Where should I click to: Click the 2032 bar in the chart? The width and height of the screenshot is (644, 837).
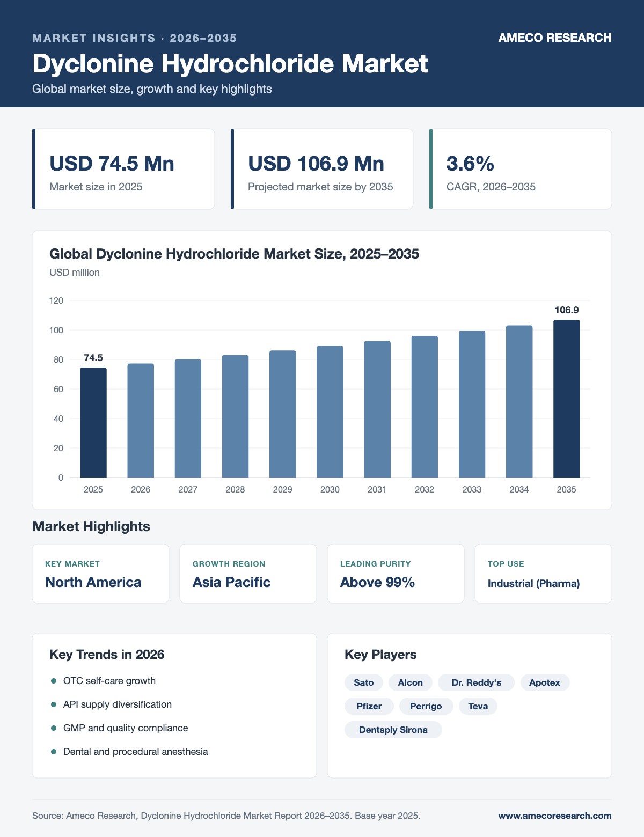point(425,407)
